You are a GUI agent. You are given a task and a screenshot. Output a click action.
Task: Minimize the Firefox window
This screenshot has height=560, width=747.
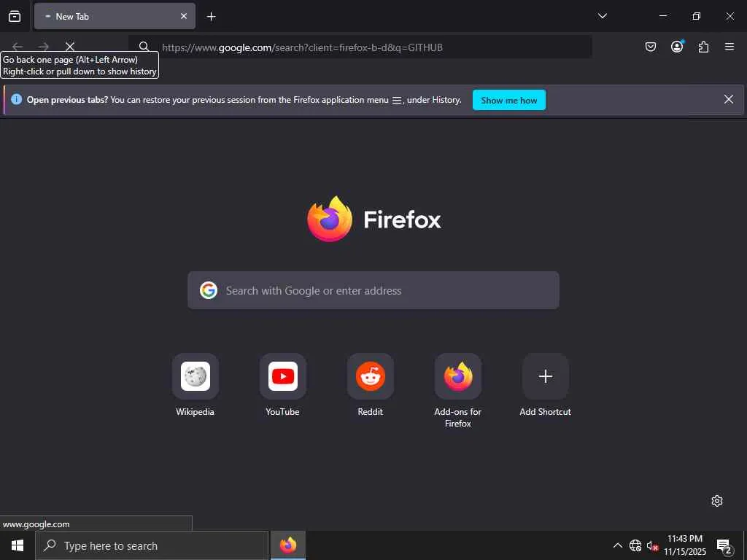pos(662,16)
